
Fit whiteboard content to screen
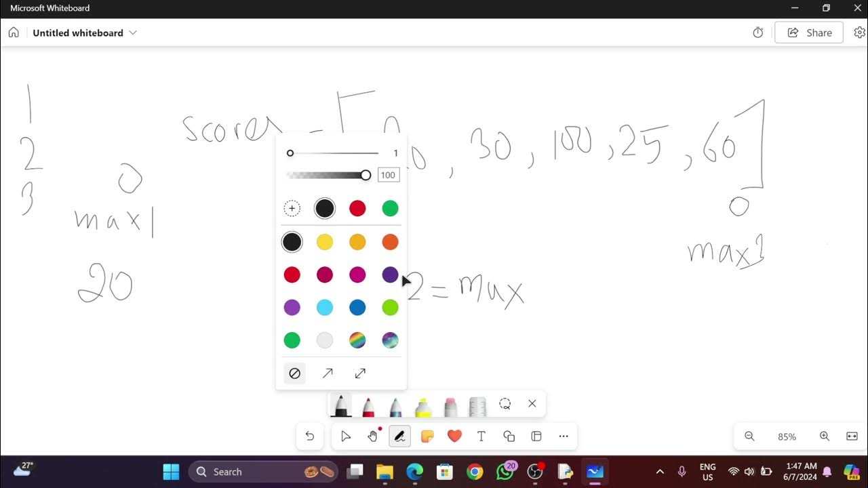click(852, 436)
